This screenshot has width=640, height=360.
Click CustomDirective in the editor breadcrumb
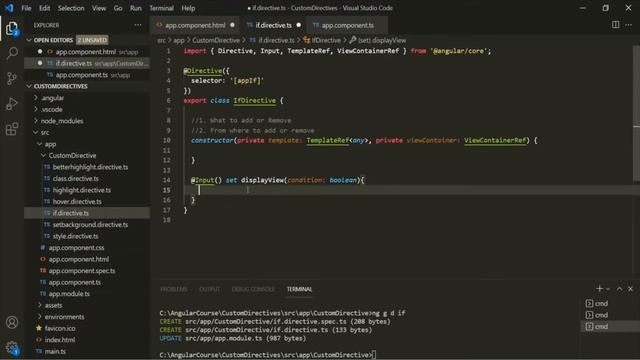coord(216,40)
